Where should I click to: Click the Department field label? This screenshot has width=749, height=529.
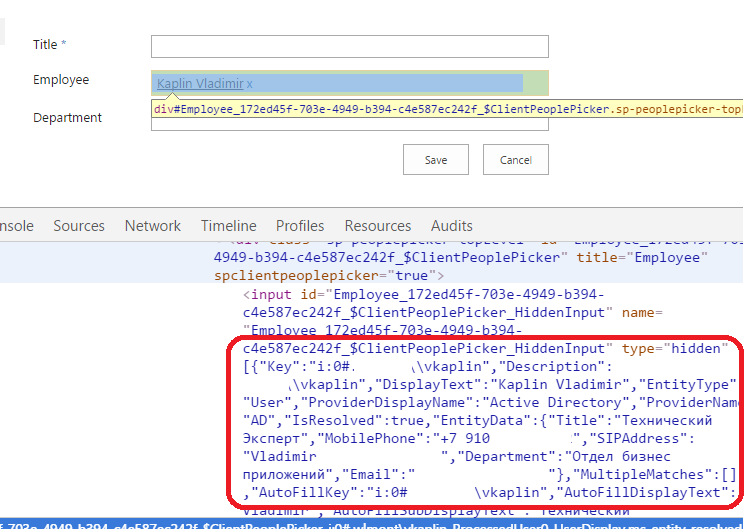[x=67, y=118]
